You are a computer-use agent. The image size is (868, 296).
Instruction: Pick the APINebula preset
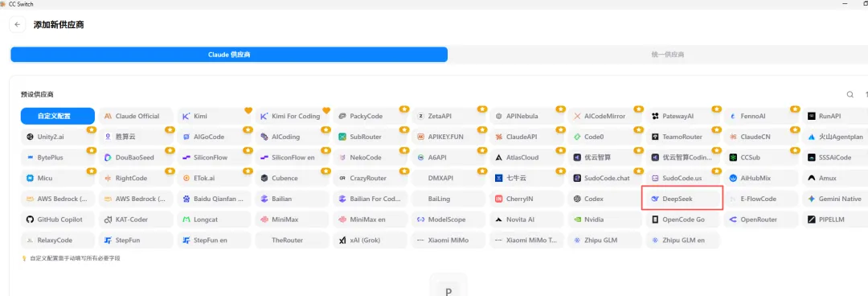[527, 117]
